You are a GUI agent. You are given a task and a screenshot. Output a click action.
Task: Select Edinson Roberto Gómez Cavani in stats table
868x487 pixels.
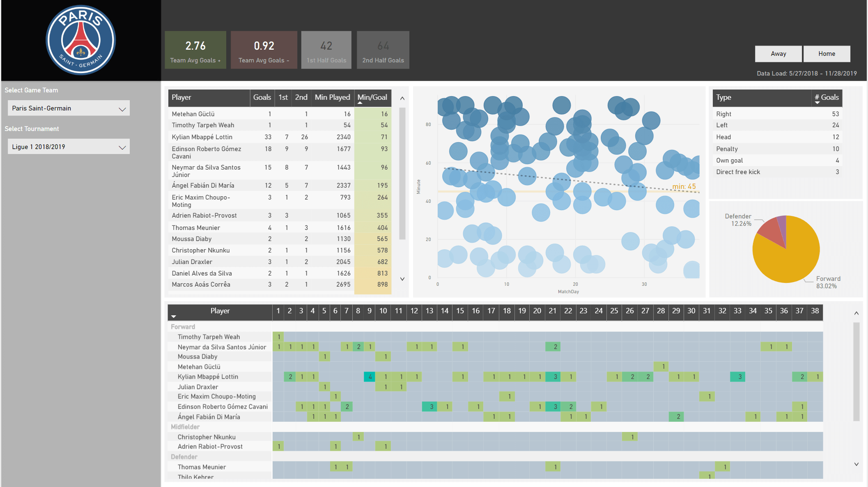(x=280, y=152)
